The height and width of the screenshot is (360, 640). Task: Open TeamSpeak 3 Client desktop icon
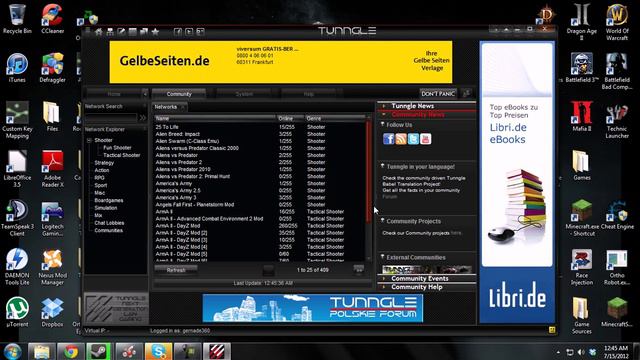17,218
